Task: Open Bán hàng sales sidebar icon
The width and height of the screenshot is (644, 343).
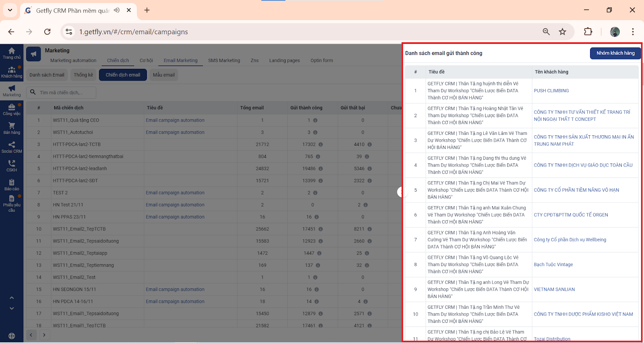Action: 12,128
